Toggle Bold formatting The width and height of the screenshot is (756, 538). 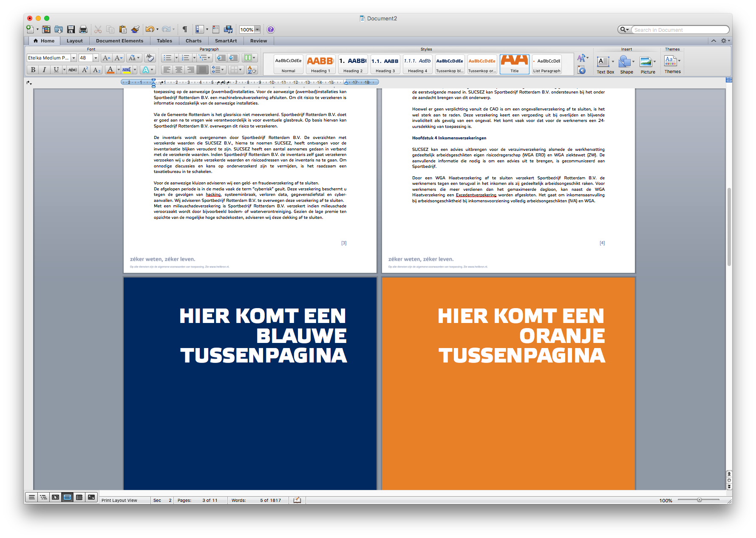(33, 70)
